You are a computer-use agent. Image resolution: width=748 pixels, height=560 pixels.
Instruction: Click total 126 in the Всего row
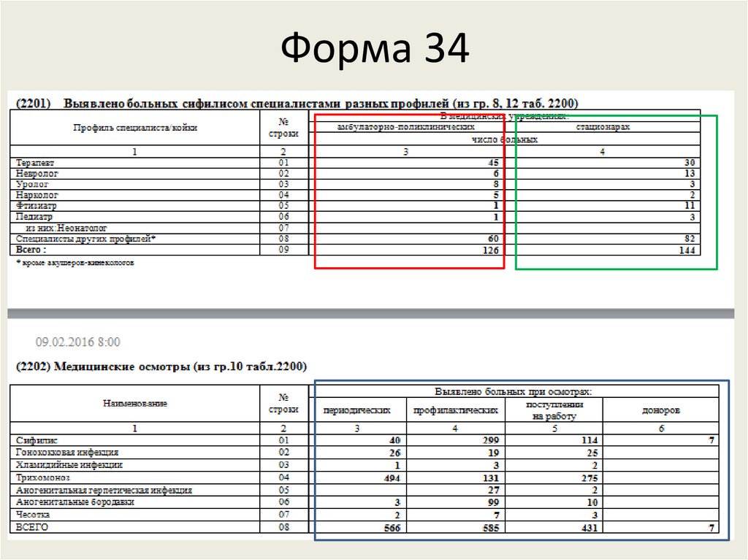(490, 250)
